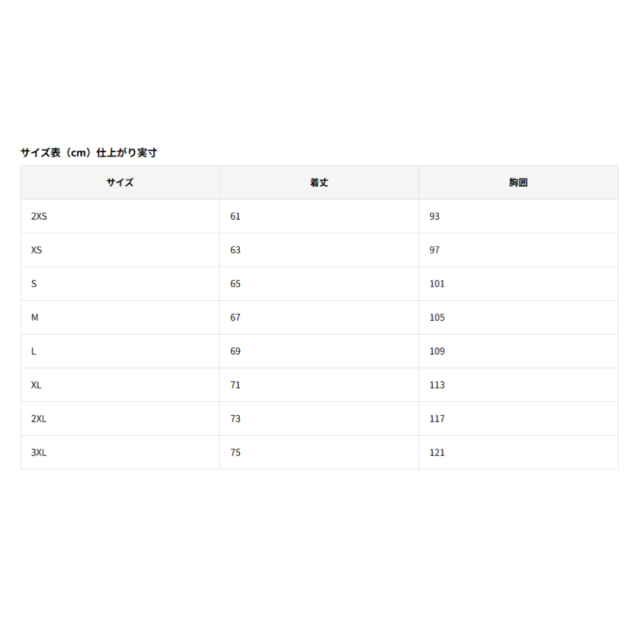The height and width of the screenshot is (640, 640).
Task: Select the XL size cell
Action: coord(120,385)
